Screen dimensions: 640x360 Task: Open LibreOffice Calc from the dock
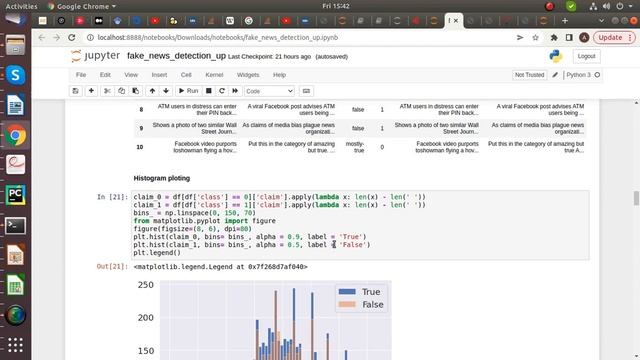pos(16,285)
